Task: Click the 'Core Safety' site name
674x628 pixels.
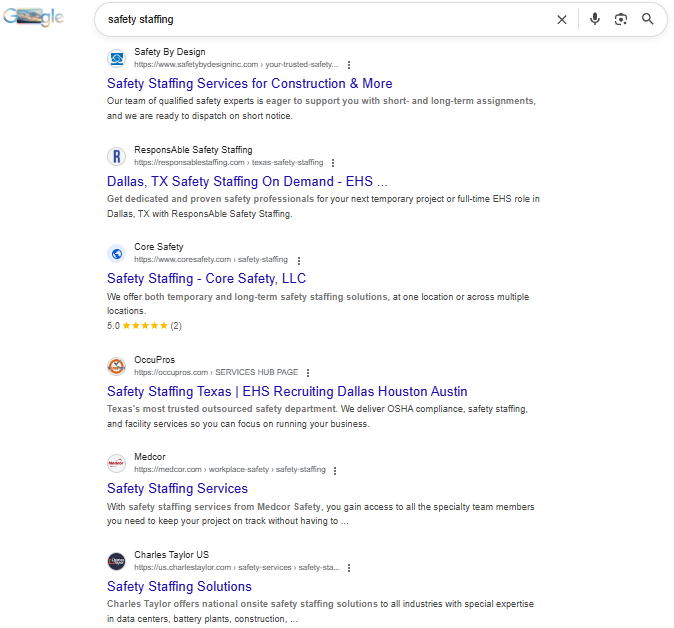Action: coord(159,247)
